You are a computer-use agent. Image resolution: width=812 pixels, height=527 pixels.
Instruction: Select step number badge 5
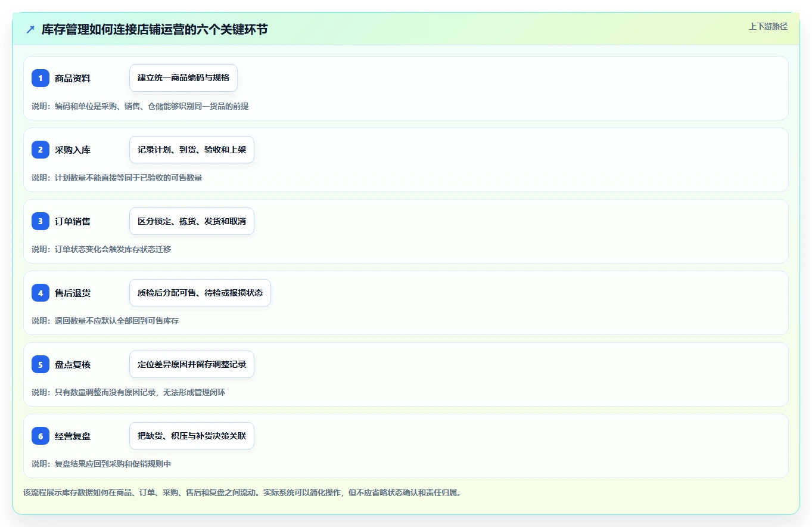click(41, 364)
